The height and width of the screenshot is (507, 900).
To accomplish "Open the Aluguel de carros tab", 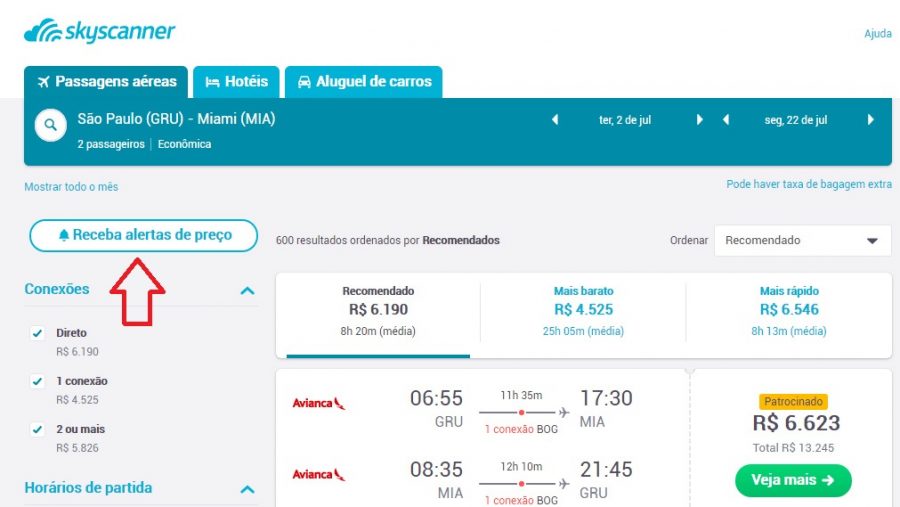I will coord(364,82).
